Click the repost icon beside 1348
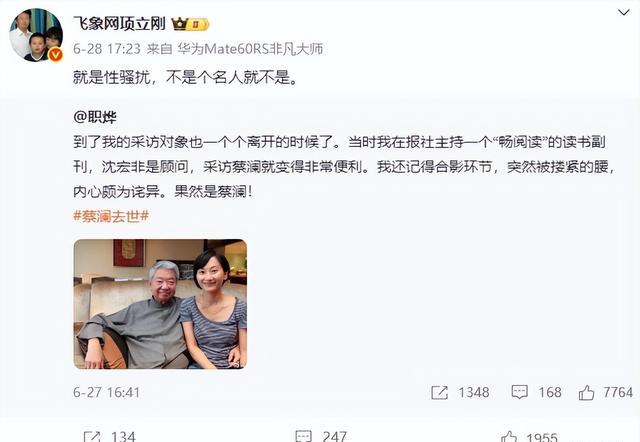Screen dimensions: 640x442 [440, 393]
